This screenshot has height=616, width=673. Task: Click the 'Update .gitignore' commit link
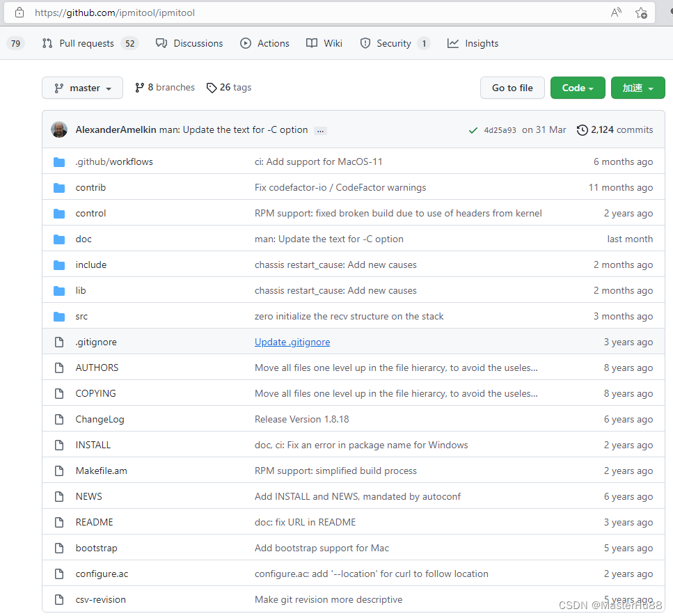click(292, 342)
